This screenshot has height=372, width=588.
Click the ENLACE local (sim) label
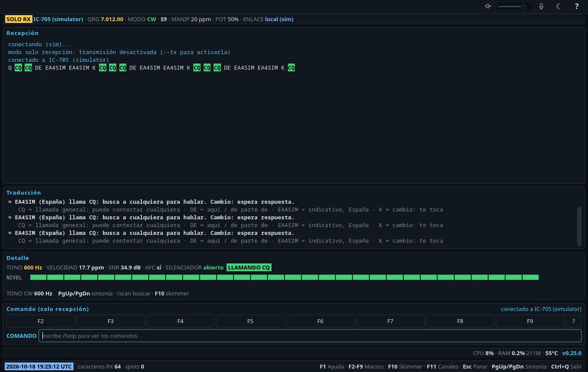click(x=268, y=19)
